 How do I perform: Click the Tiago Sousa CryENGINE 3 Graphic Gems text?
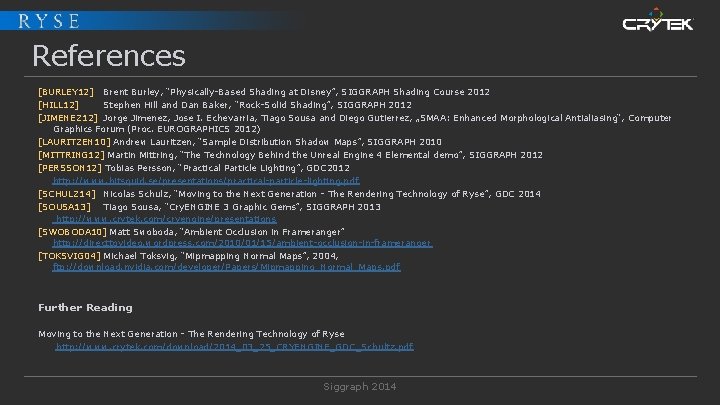click(x=242, y=207)
